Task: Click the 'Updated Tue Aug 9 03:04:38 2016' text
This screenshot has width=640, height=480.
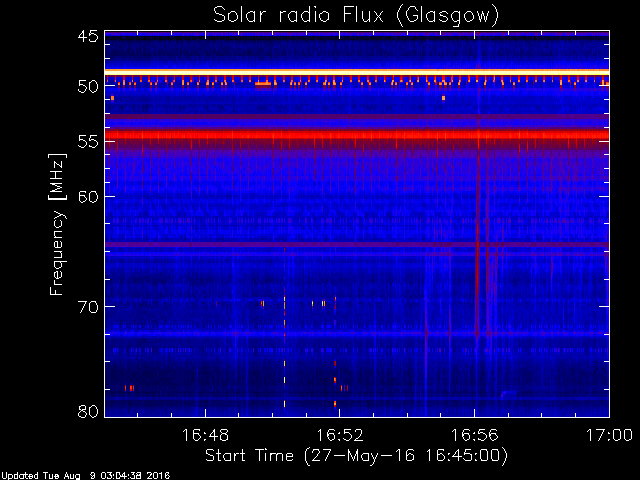Action: (85, 476)
